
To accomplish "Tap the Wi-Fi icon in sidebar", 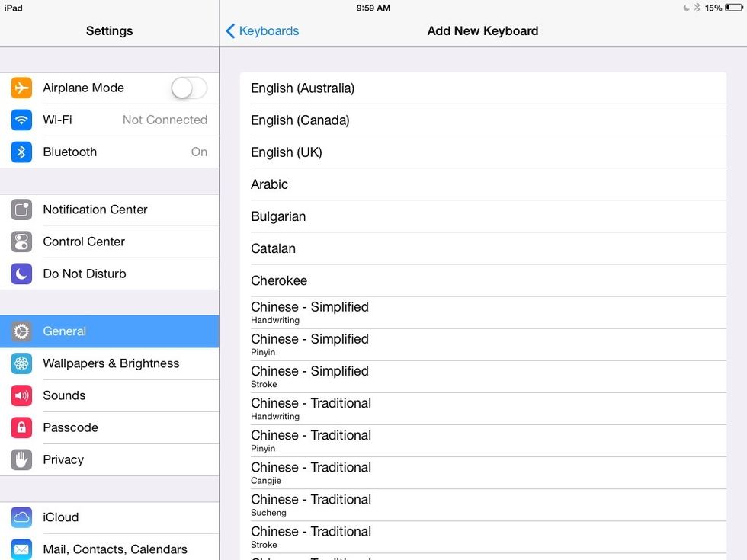I will click(x=21, y=120).
